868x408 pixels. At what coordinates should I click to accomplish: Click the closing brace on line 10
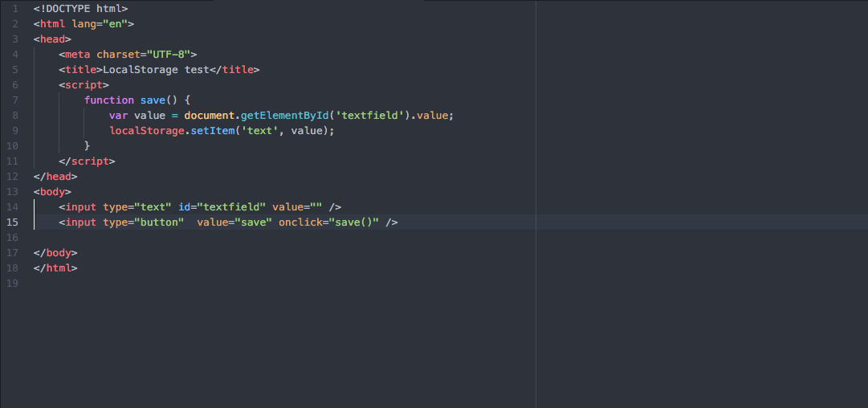[87, 145]
